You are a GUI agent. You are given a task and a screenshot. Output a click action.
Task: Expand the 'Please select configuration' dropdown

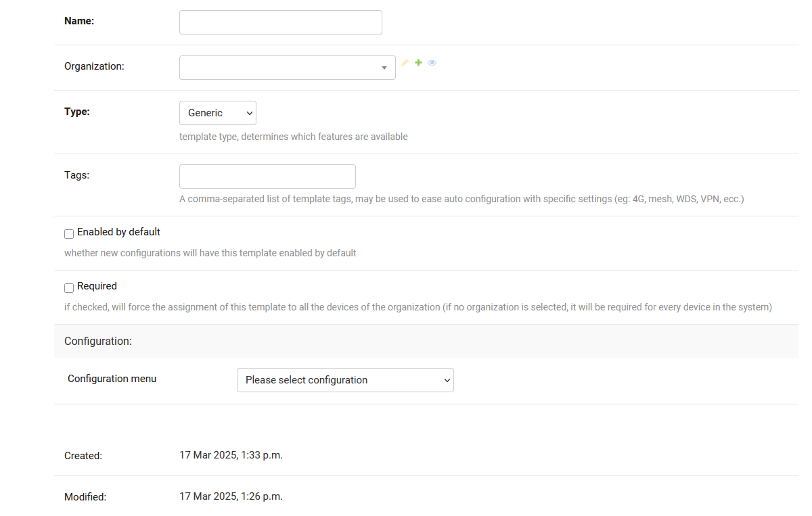345,380
